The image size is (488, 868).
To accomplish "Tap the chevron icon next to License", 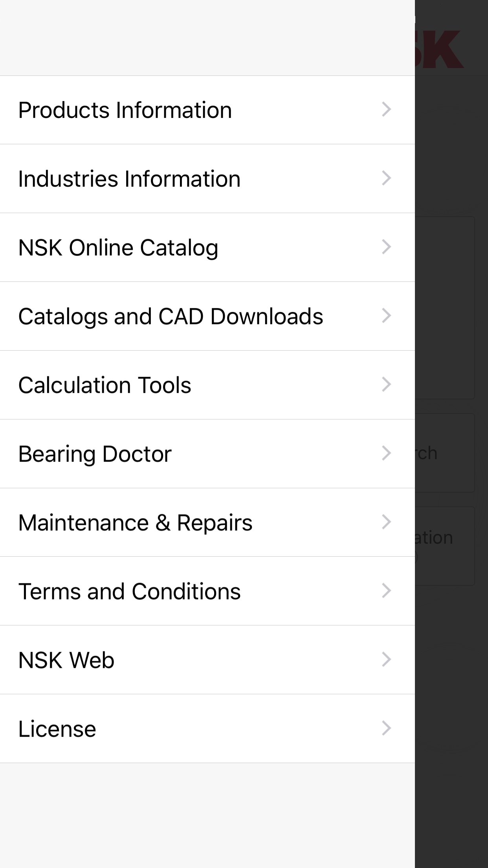I will (x=387, y=728).
